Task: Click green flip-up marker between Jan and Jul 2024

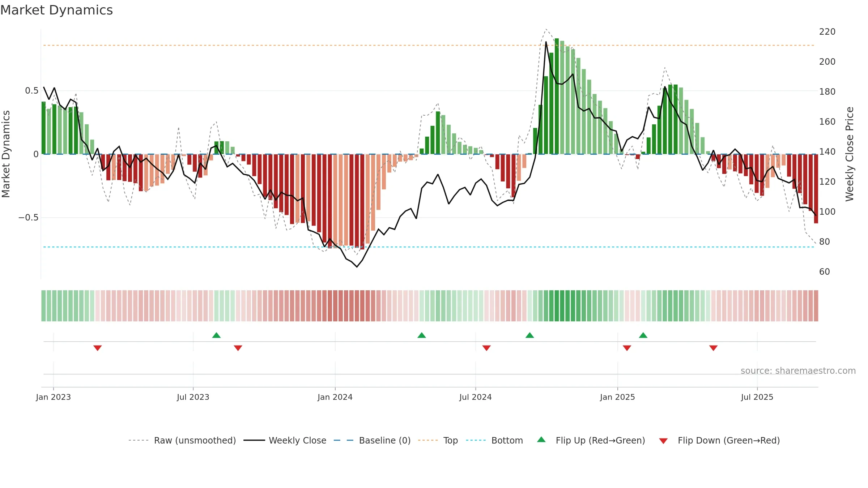Action: 422,335
